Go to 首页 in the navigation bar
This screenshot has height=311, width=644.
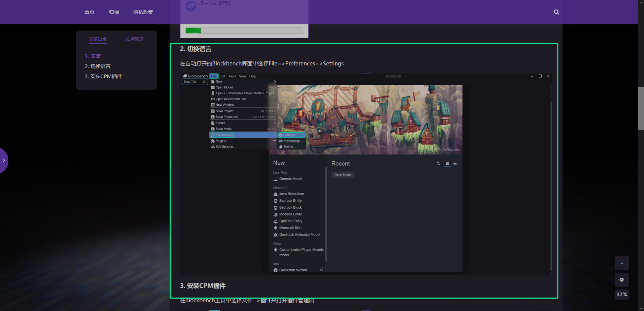[89, 12]
